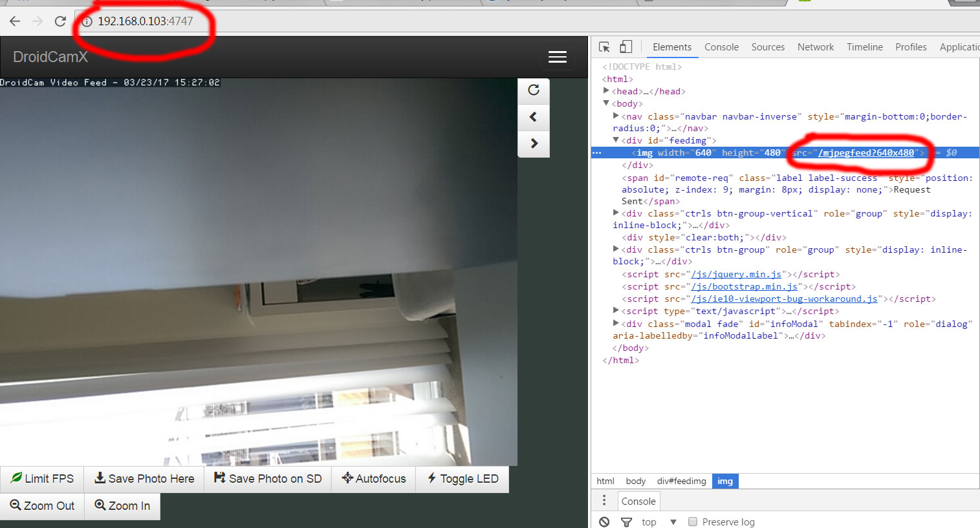Open the /js/jquery.min.js script link

tap(736, 275)
